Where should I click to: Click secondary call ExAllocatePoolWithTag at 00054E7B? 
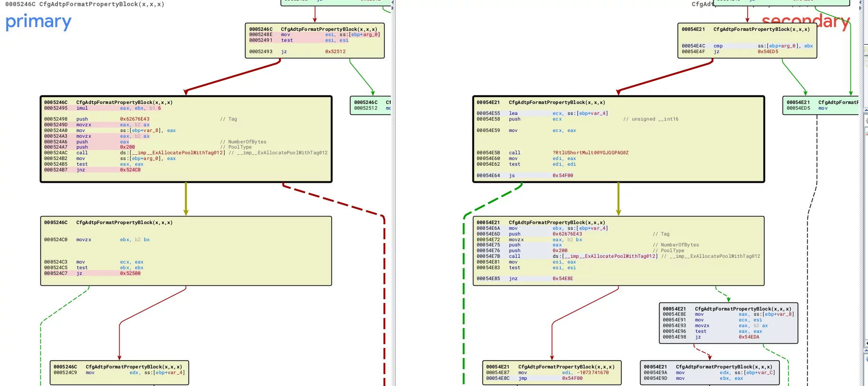coord(618,256)
